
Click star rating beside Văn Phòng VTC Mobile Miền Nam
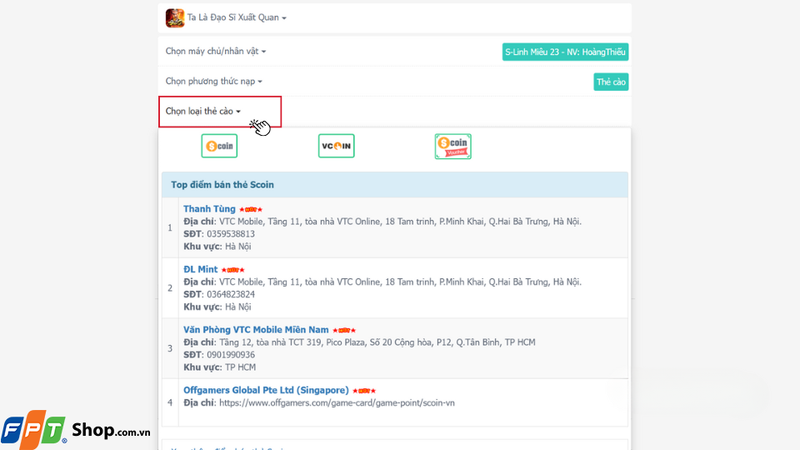[x=344, y=331]
